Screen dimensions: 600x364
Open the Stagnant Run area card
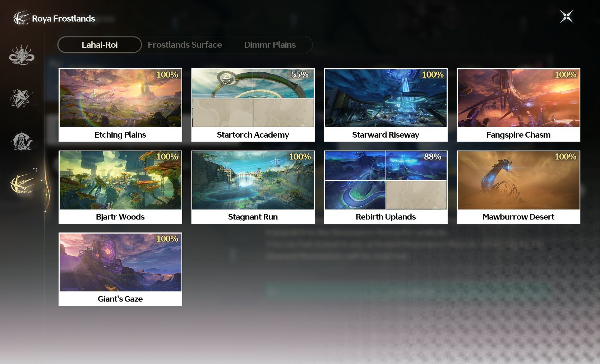click(253, 187)
